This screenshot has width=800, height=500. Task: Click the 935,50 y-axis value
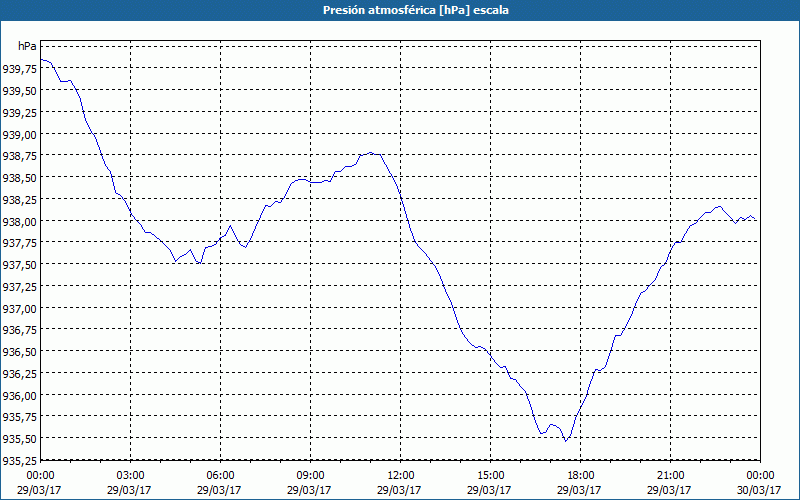coord(19,438)
